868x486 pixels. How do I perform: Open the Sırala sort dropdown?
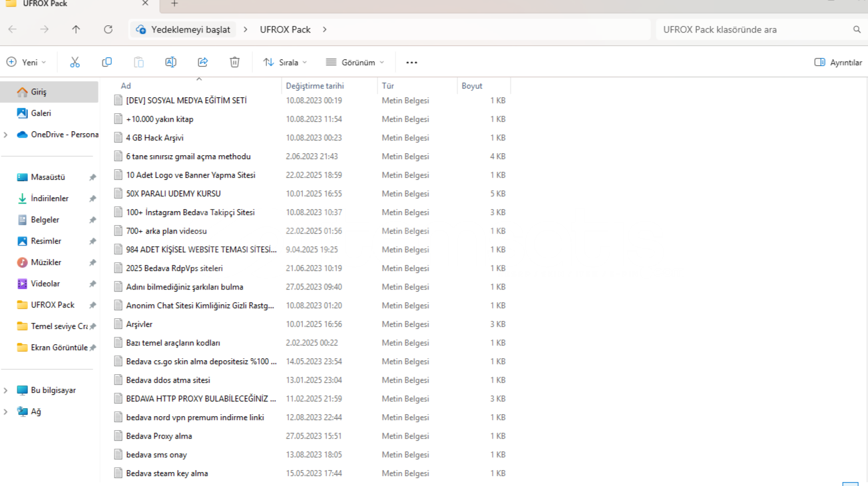point(285,62)
